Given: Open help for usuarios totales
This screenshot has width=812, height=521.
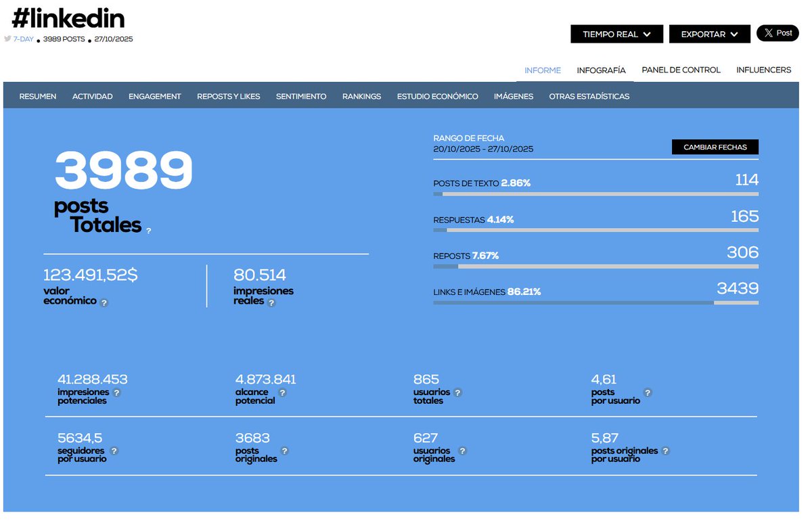Looking at the screenshot, I should pos(457,392).
